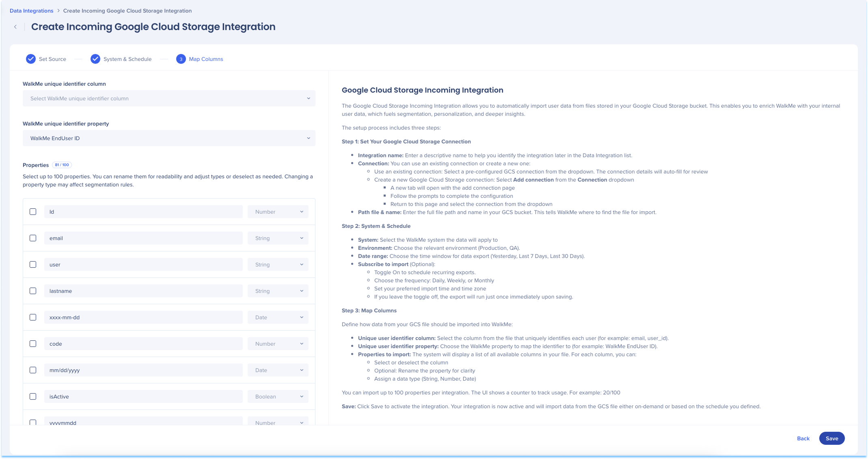The height and width of the screenshot is (459, 868).
Task: Click the Save button
Action: 832,438
